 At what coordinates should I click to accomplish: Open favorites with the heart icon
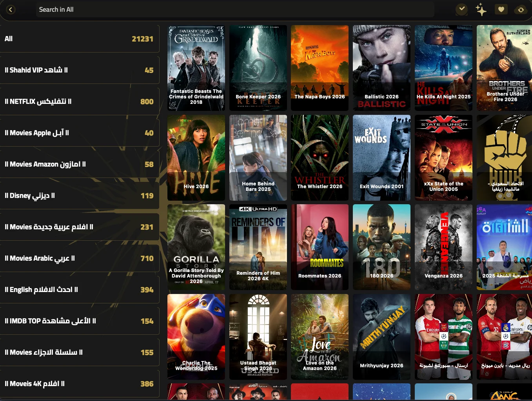point(501,9)
